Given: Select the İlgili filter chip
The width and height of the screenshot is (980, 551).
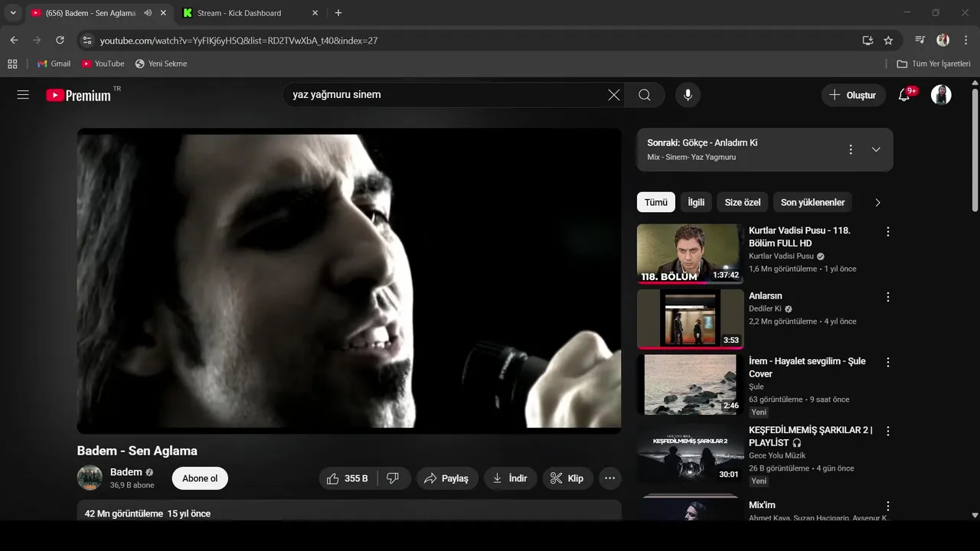Looking at the screenshot, I should click(x=696, y=202).
